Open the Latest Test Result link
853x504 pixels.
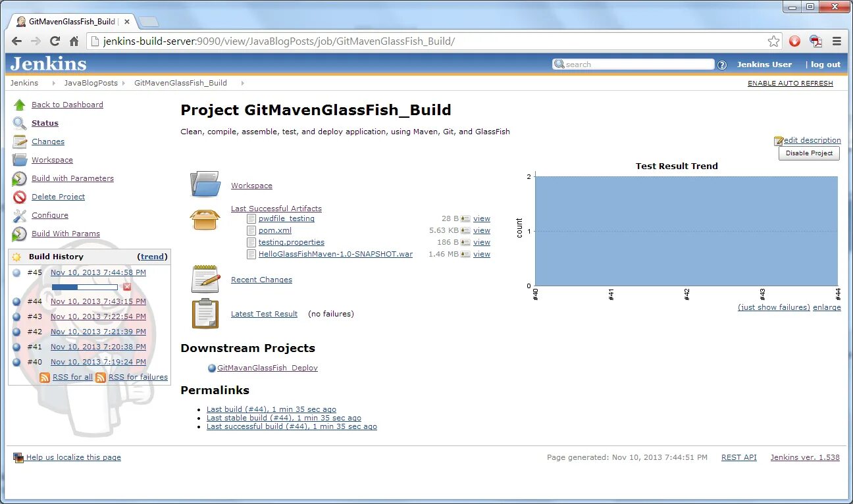(264, 314)
